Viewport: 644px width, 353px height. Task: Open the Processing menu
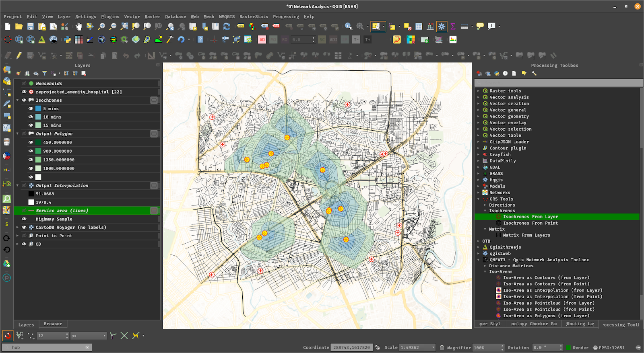pos(286,16)
